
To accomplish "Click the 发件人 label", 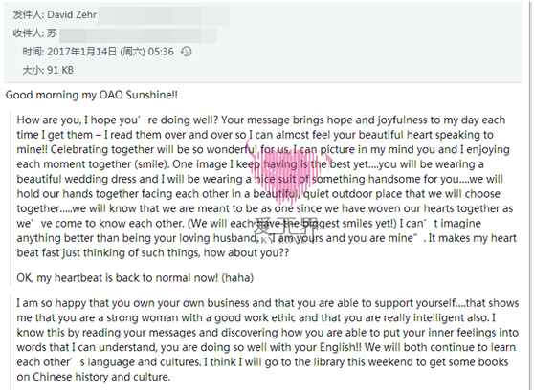I will (29, 15).
